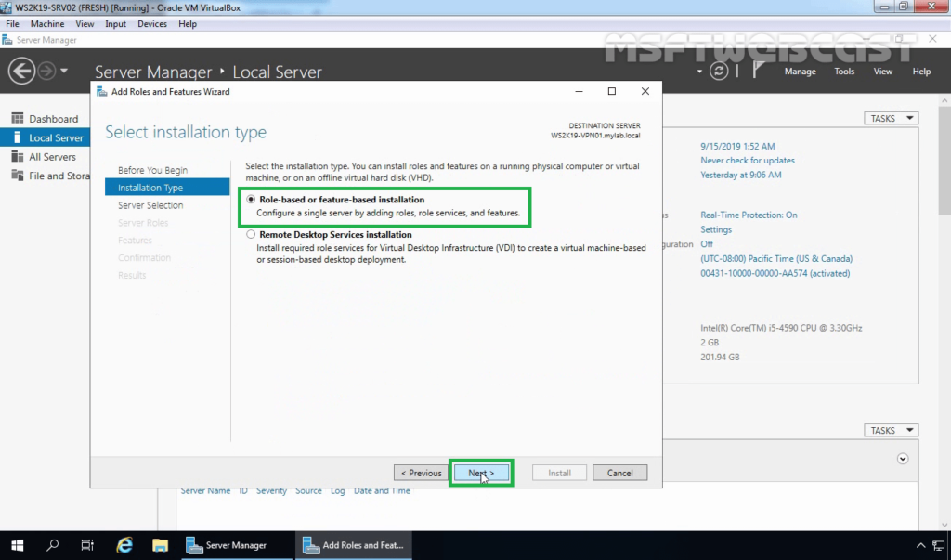Sort events by Server Name column
Viewport: 951px width, 560px height.
click(x=205, y=491)
